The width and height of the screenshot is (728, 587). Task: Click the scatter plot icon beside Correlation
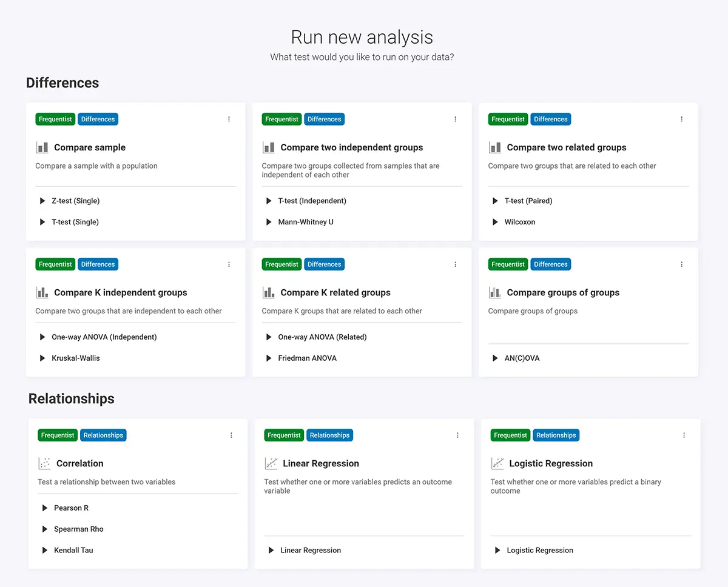click(x=44, y=463)
